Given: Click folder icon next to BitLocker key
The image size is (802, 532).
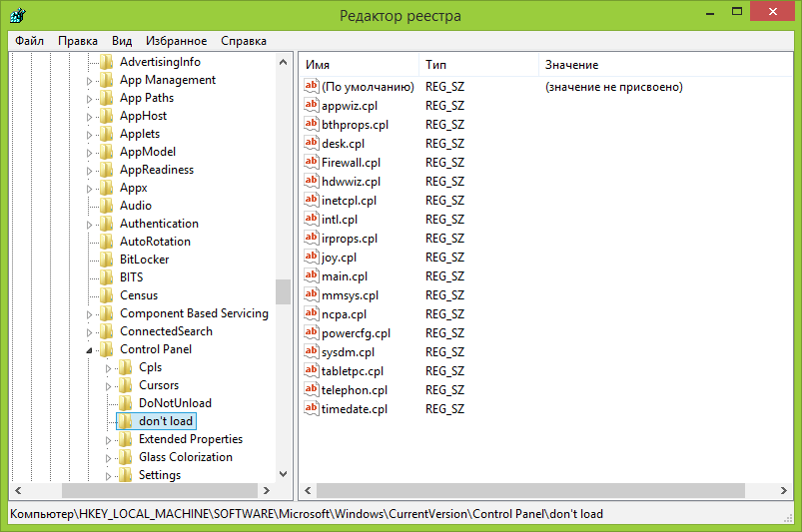Looking at the screenshot, I should pos(107,260).
